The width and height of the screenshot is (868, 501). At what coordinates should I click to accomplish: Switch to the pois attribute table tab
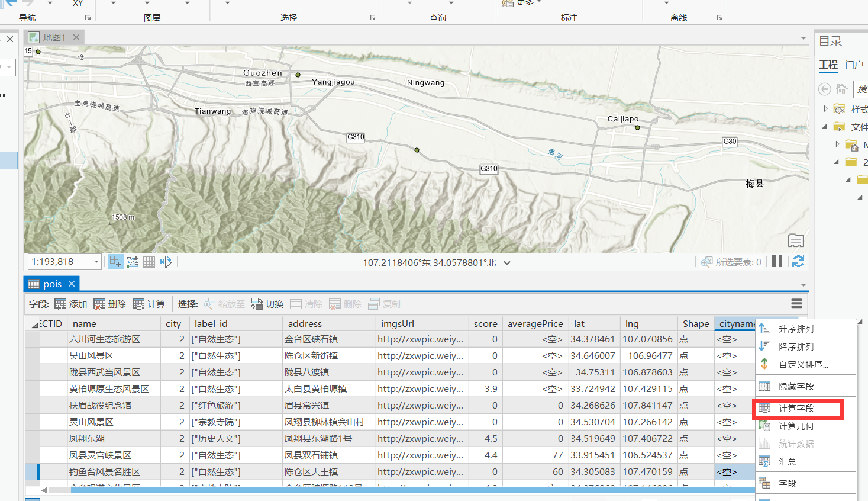point(51,283)
